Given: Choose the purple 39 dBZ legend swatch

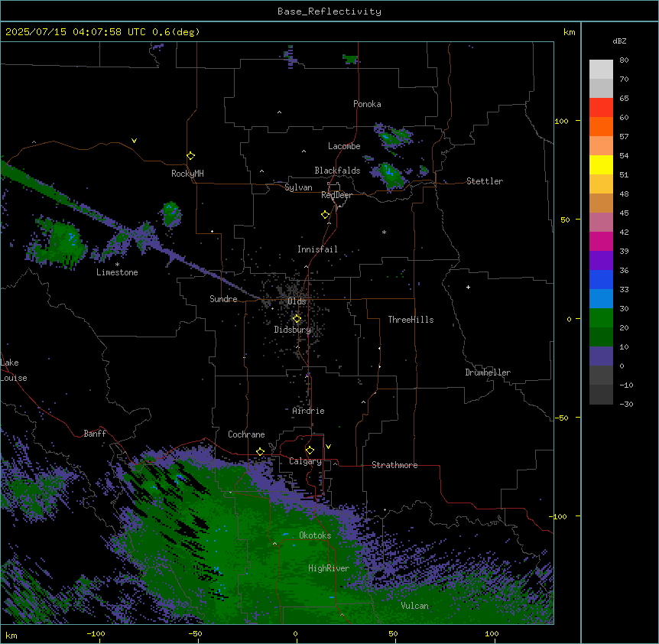Looking at the screenshot, I should (601, 260).
